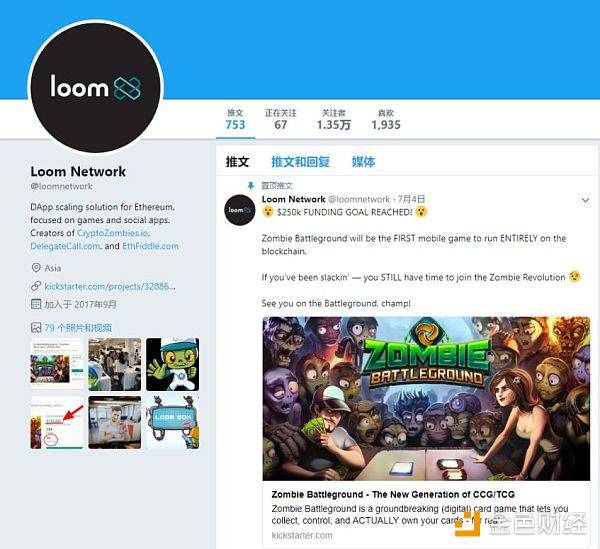Screen dimensions: 600x549
Task: Click the small Loom avatar in pinned tweet
Action: (240, 210)
